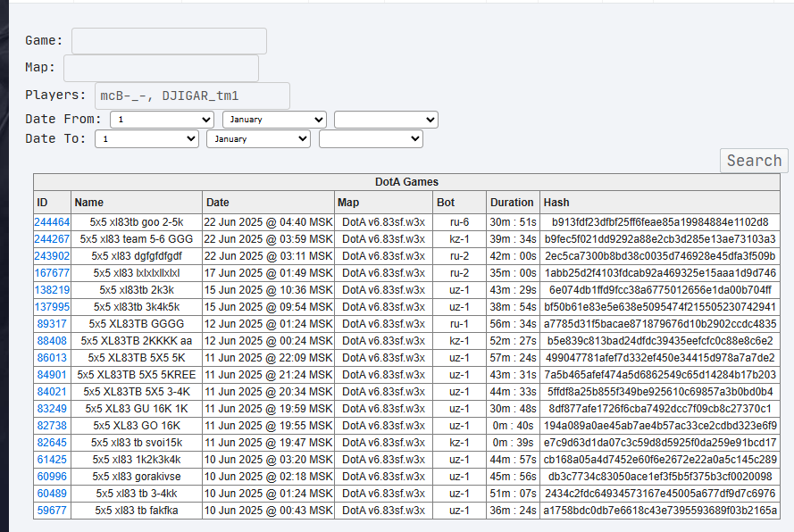This screenshot has width=794, height=532.
Task: Open the Date To year dropdown
Action: (x=372, y=138)
